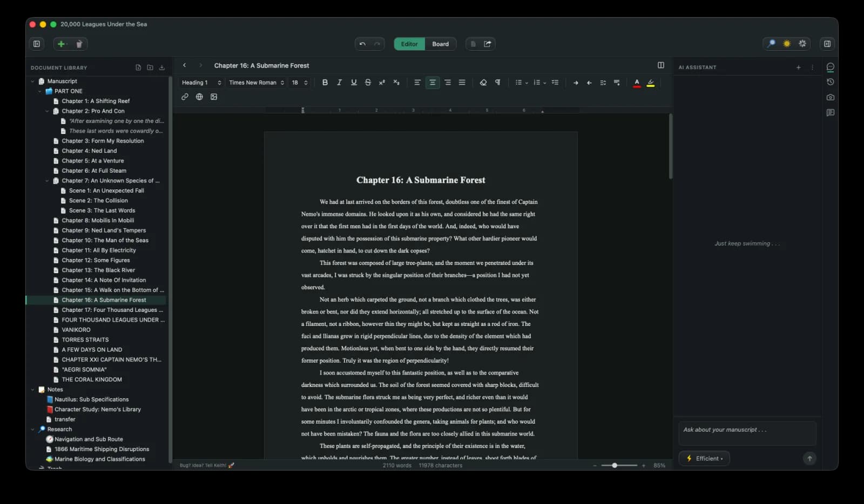Open Navigation and Sub Route research
The image size is (864, 504).
(89, 439)
